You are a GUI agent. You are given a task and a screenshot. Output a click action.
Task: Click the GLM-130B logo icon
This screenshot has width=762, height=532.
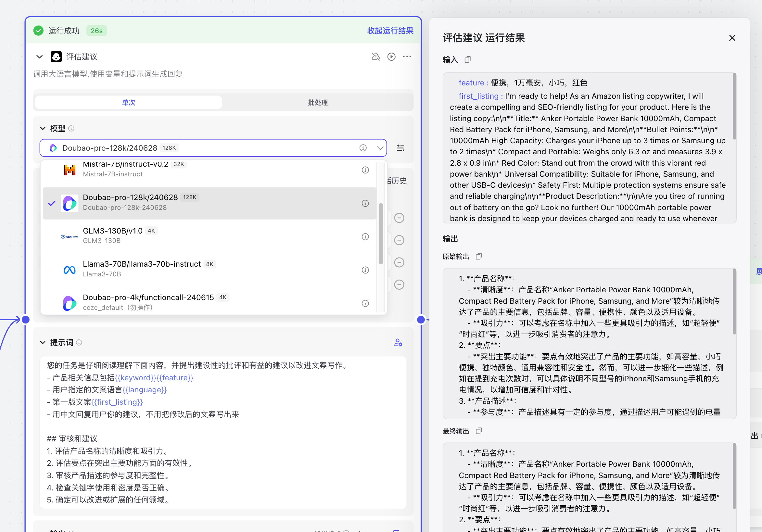coord(70,237)
